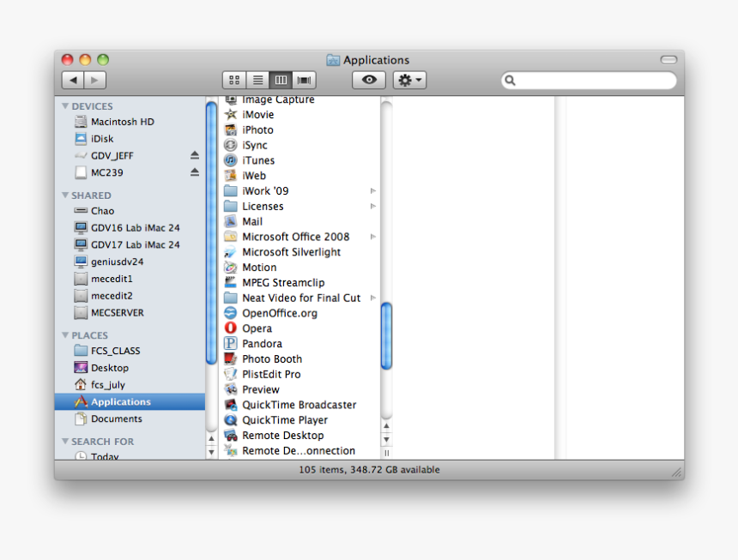Expand the Licenses folder arrow

point(372,207)
